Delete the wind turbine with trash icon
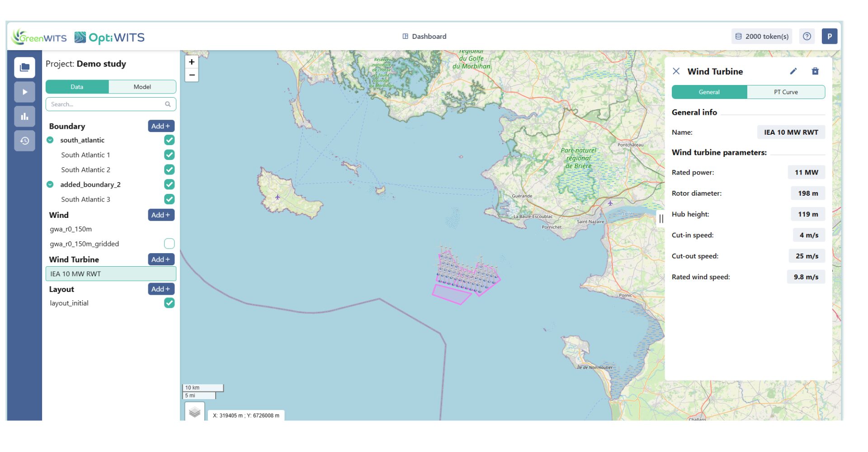 (815, 71)
